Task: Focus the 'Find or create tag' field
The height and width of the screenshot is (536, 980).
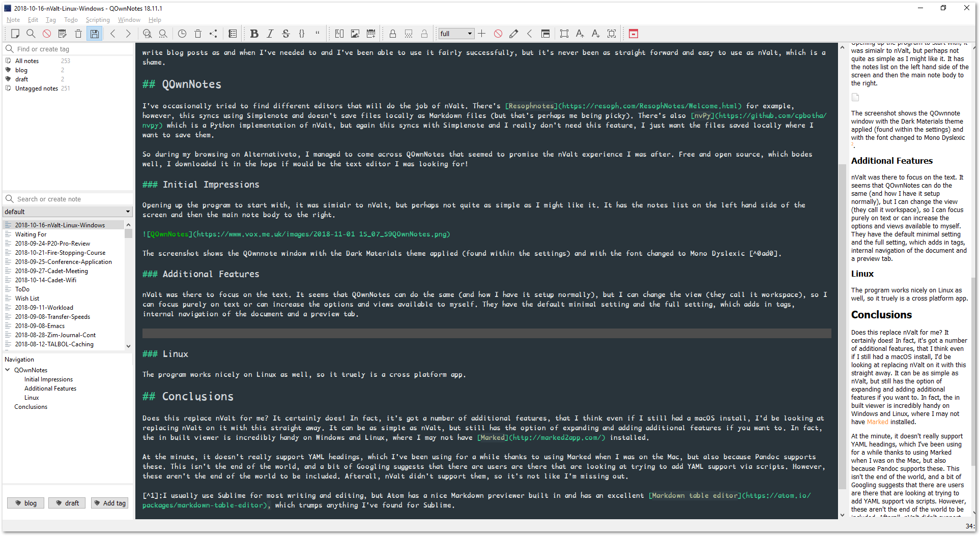Action: 68,49
